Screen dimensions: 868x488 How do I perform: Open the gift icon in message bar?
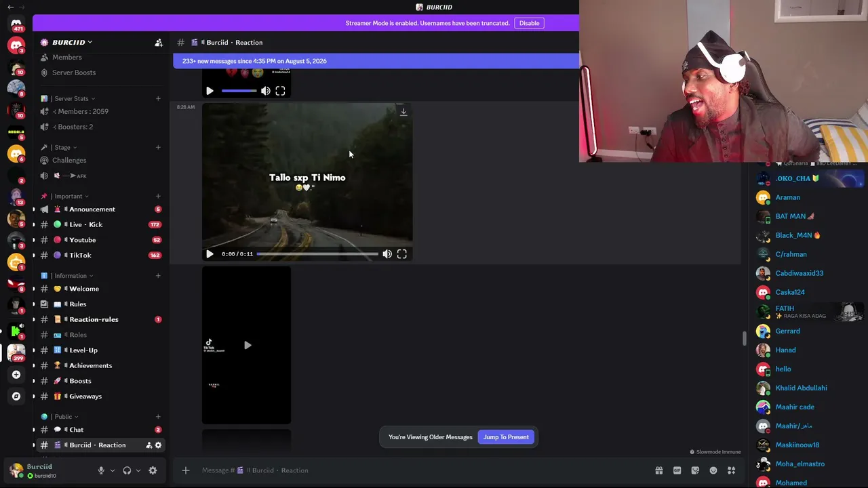click(x=658, y=470)
